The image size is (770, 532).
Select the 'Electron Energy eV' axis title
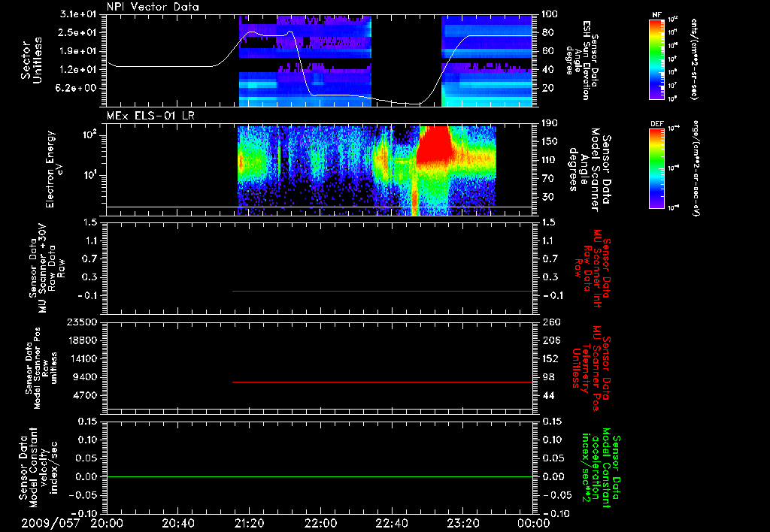[x=54, y=169]
